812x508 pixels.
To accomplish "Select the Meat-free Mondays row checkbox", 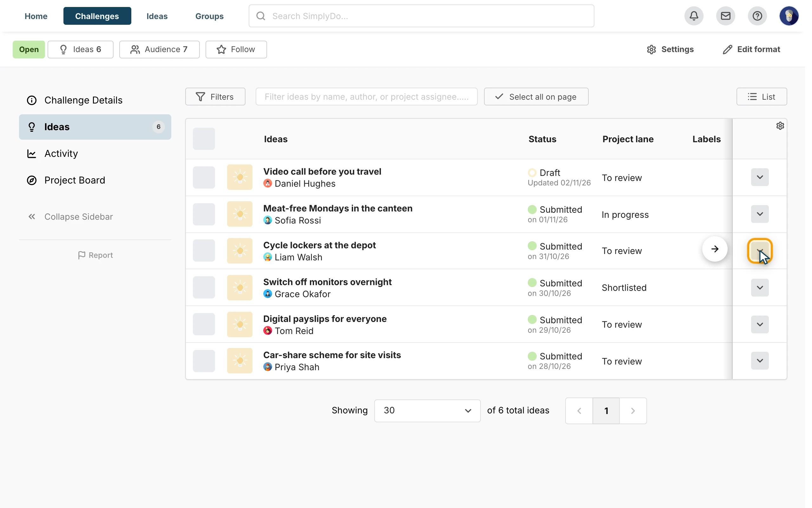I will point(204,214).
